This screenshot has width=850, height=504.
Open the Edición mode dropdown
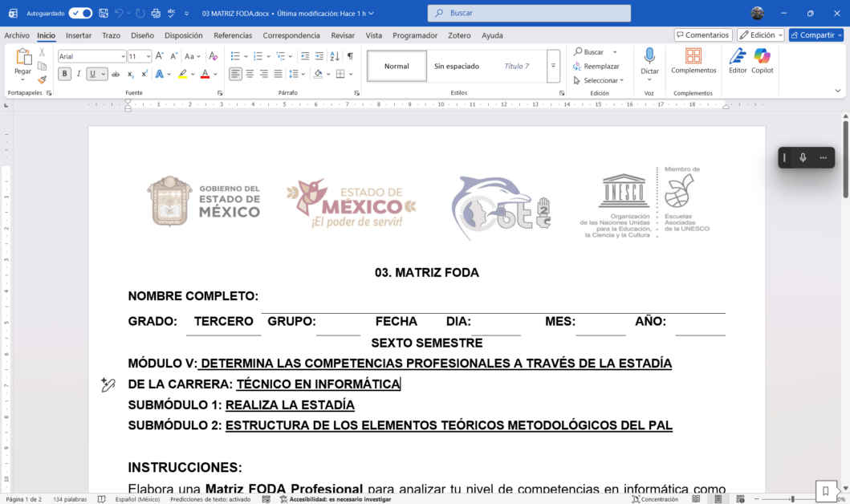pyautogui.click(x=760, y=35)
